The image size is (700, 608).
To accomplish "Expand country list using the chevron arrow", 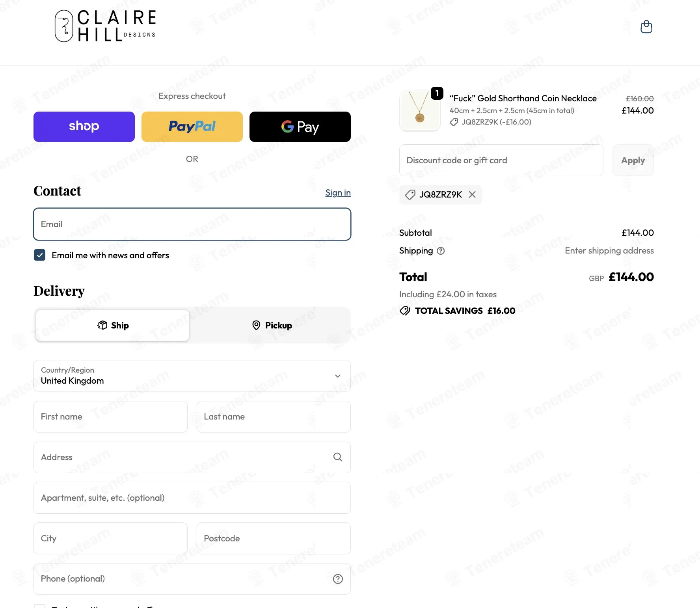I will [338, 376].
